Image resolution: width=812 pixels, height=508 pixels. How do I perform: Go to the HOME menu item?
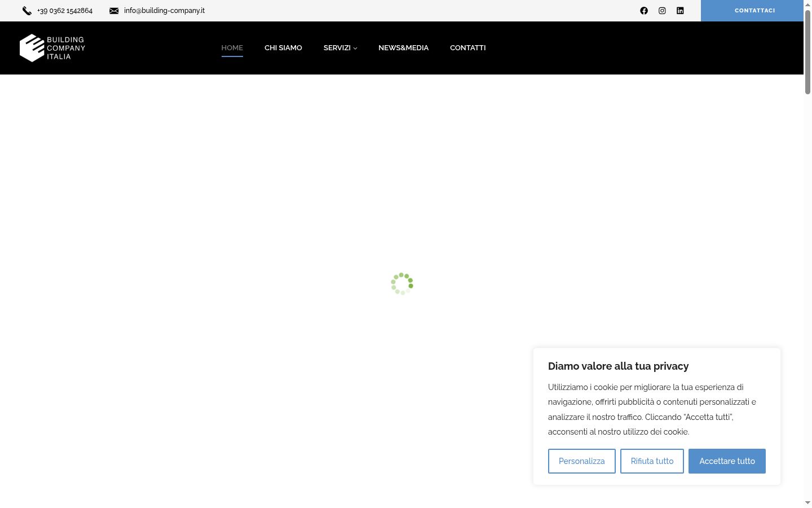[232, 48]
